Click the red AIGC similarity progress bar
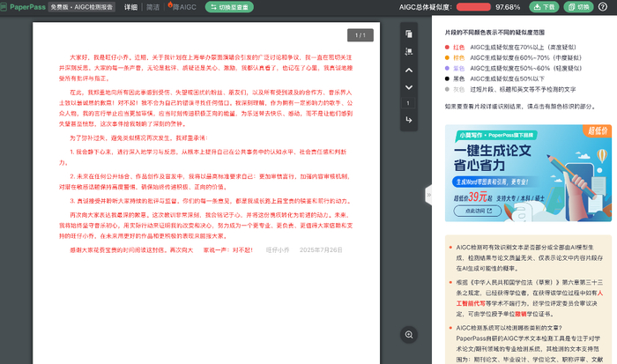The height and width of the screenshot is (364, 617). [473, 7]
